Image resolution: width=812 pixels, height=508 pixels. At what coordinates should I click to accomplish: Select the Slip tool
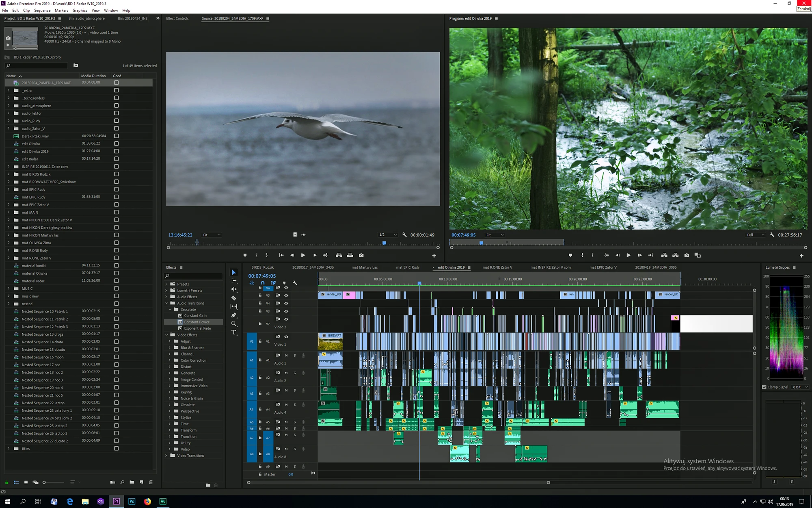pyautogui.click(x=234, y=306)
